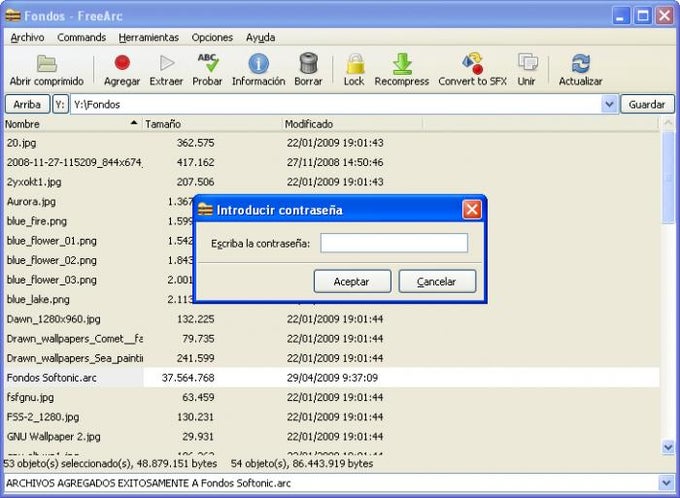Select file blue_flower_02.png

tap(52, 260)
